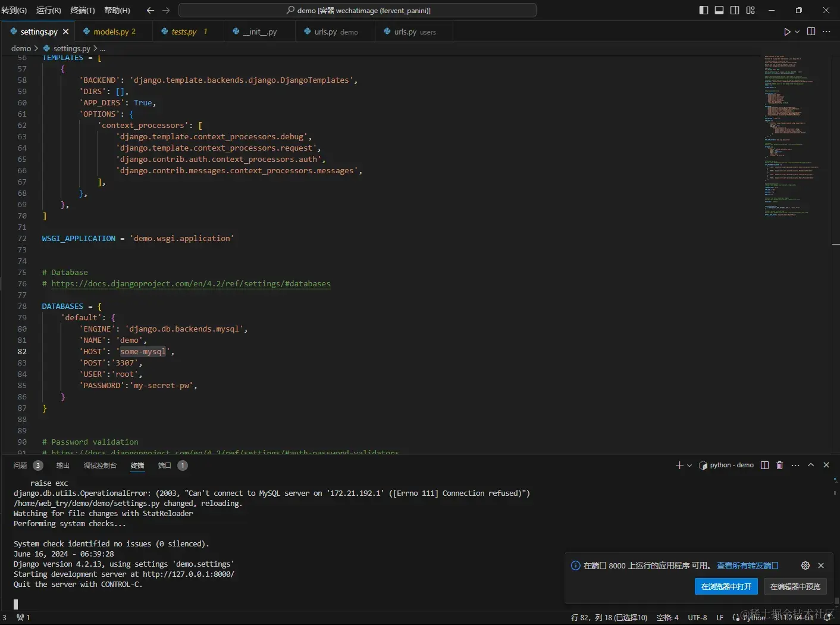
Task: Click line number 82 in the gutter
Action: (22, 352)
